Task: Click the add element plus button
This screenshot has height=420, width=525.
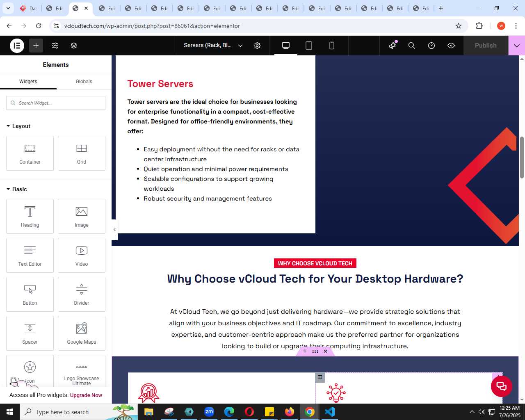Action: (x=36, y=46)
